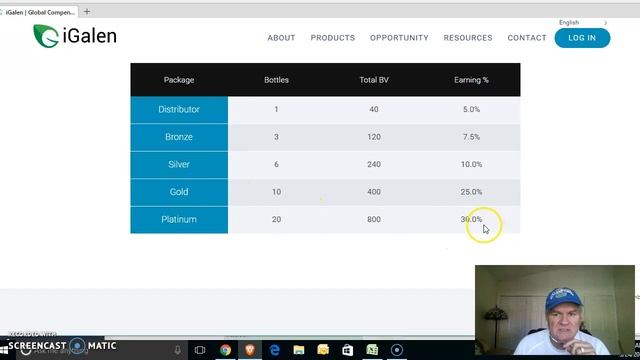Open the yellow folder taskbar icon
The image size is (640, 360).
pyautogui.click(x=323, y=350)
